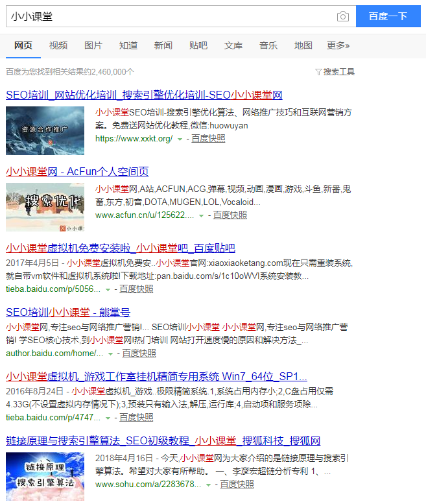Open 小小课堂网 - AcFun个人空间页 result
The image size is (426, 504).
77,171
